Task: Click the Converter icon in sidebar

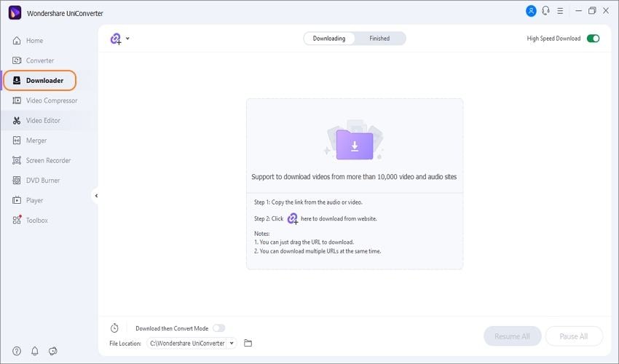Action: coord(17,60)
